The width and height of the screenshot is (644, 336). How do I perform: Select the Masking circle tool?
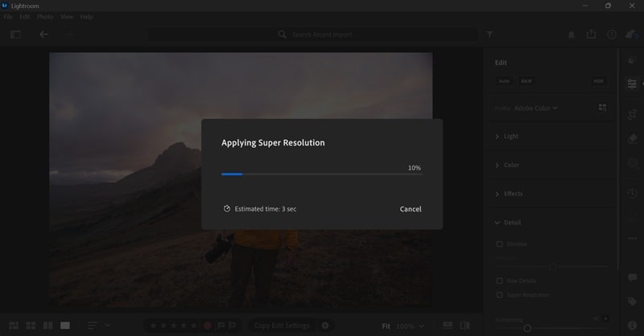point(632,163)
